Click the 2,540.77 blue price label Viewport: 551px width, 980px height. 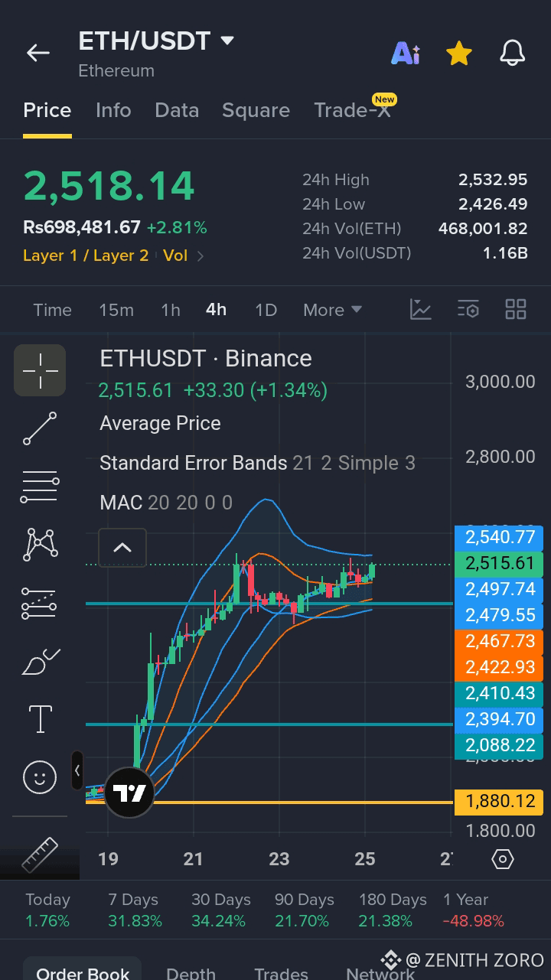point(499,537)
